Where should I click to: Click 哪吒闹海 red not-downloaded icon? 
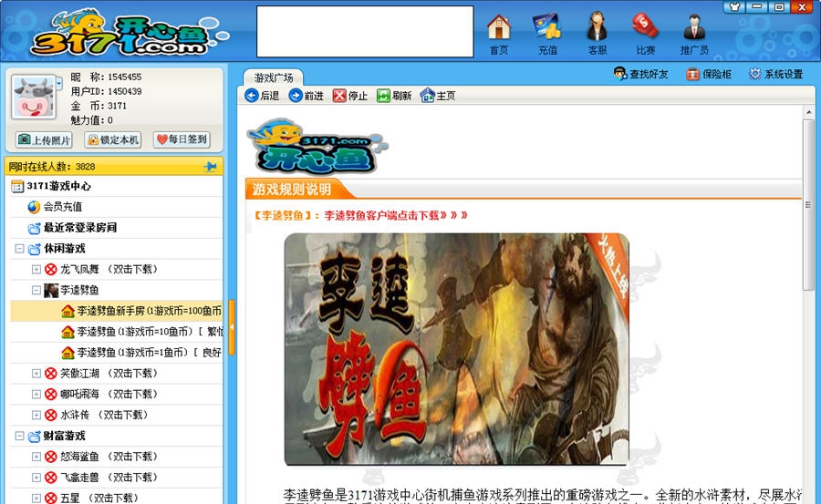pyautogui.click(x=51, y=394)
